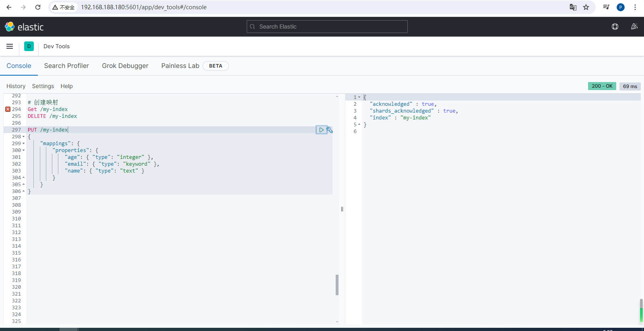This screenshot has height=331, width=644.
Task: Click the Dev Tools breadcrumb
Action: click(x=56, y=46)
